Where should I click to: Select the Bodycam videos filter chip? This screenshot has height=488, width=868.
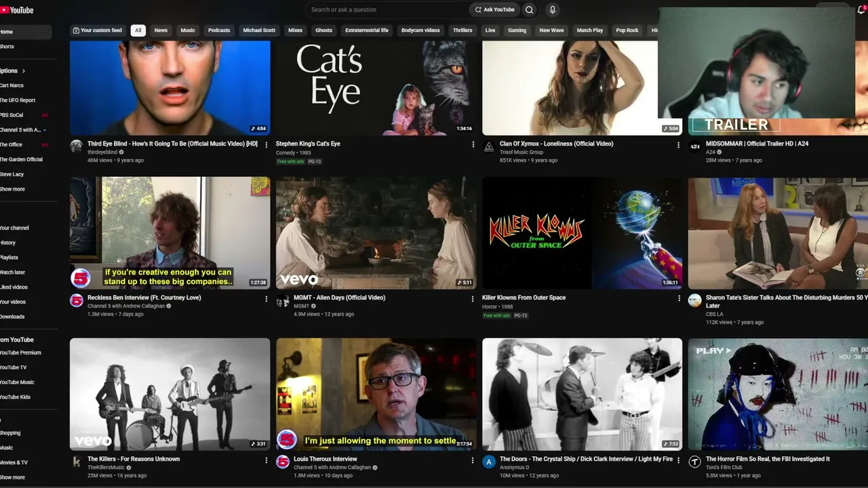420,30
